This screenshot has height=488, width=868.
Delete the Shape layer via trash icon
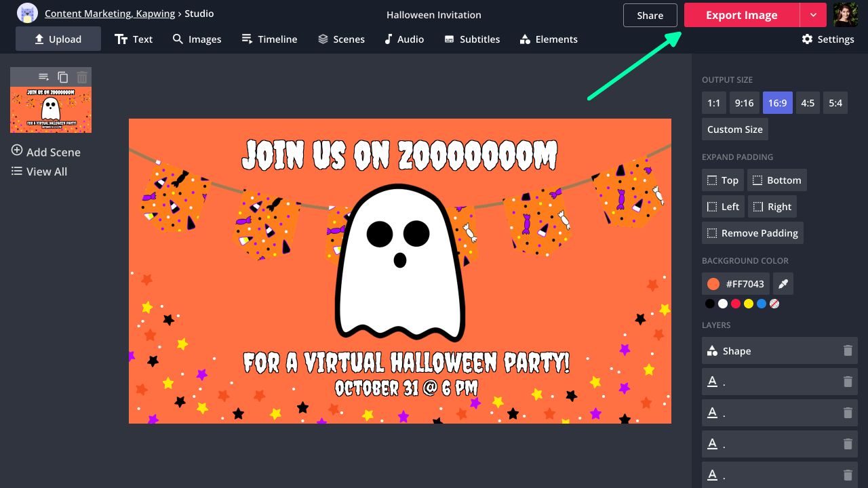pos(847,351)
